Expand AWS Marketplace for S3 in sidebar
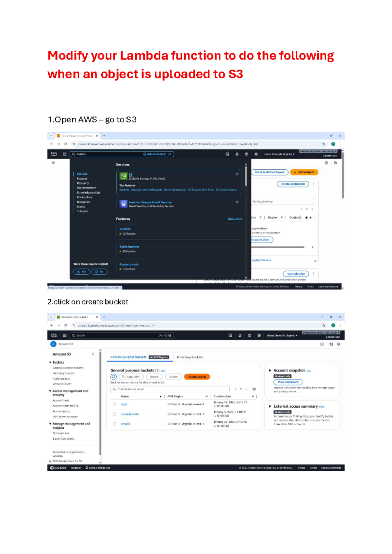392x554 pixels. coord(50,461)
